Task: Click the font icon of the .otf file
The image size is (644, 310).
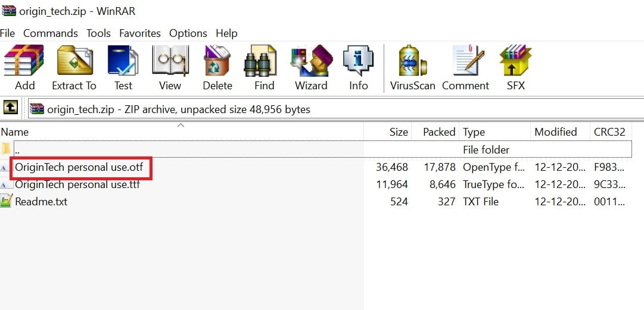Action: coord(5,168)
